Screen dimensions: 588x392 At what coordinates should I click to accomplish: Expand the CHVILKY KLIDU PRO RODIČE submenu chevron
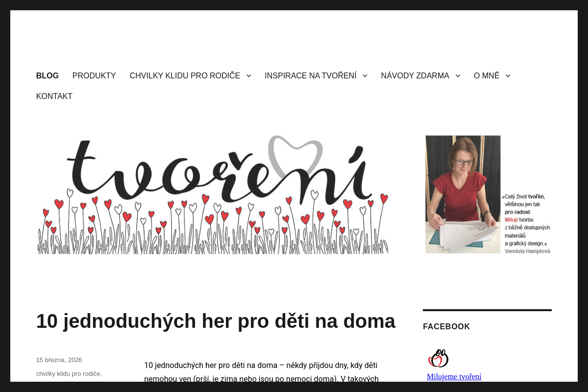click(248, 75)
